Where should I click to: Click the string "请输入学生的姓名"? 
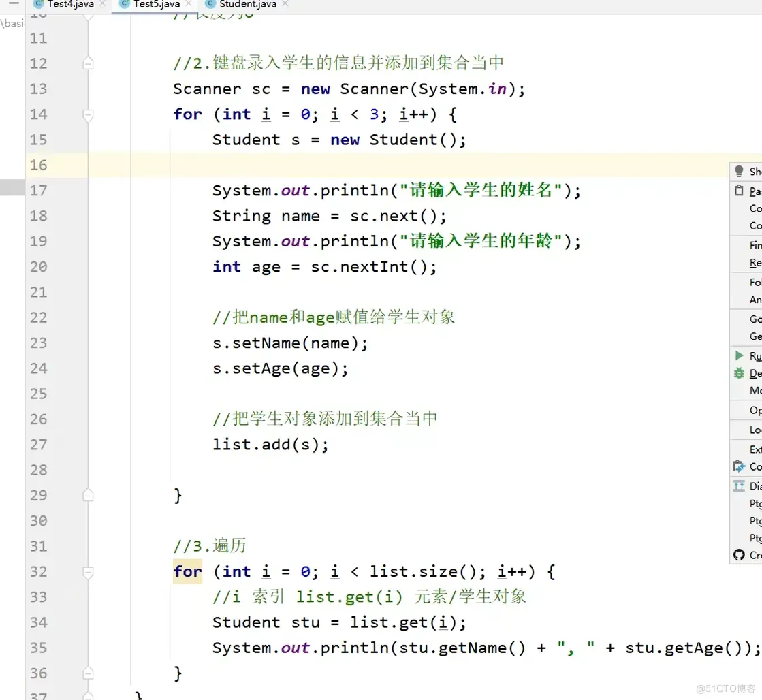(x=481, y=190)
